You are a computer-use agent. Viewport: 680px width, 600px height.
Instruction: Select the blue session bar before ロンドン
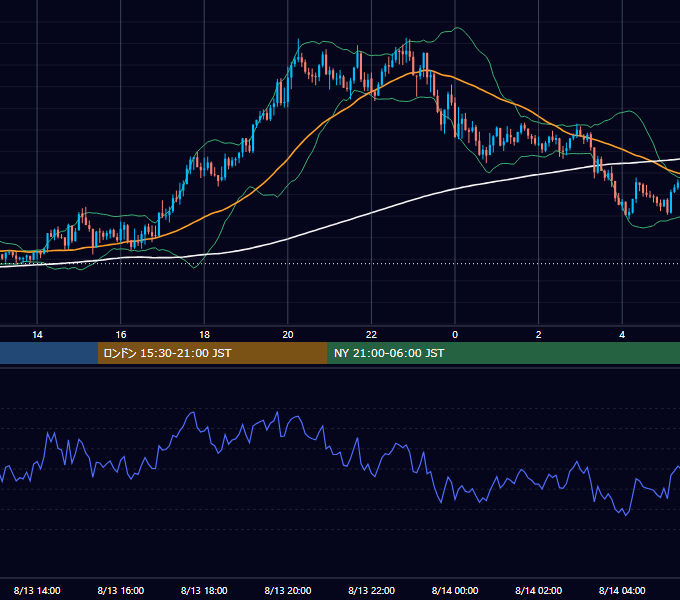49,353
